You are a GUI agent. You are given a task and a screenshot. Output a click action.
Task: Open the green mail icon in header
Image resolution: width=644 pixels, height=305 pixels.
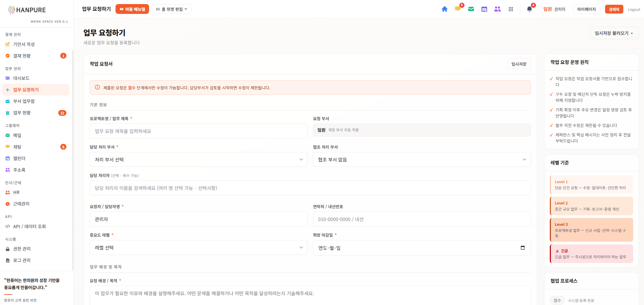471,9
